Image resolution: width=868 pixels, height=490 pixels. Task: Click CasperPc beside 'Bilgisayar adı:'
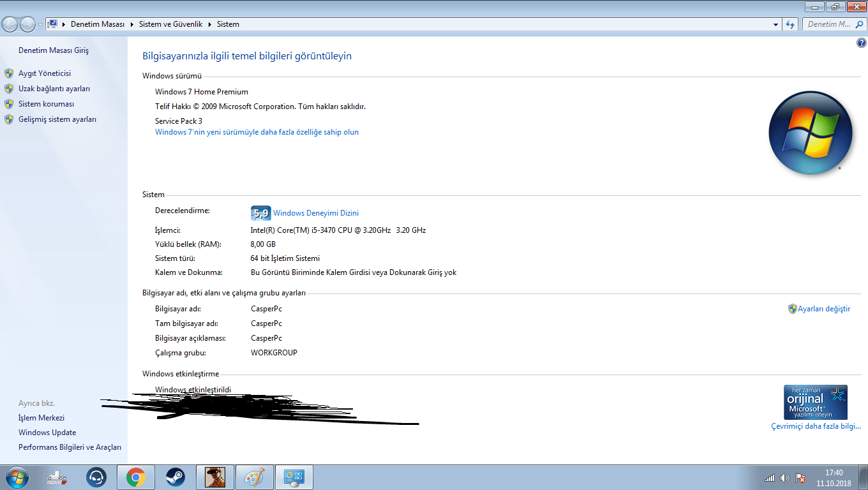pyautogui.click(x=266, y=309)
